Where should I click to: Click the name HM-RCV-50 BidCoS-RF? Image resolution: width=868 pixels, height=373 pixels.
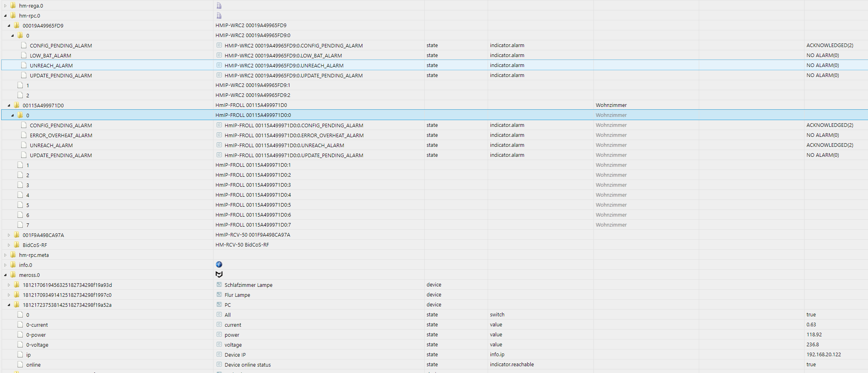click(x=242, y=245)
